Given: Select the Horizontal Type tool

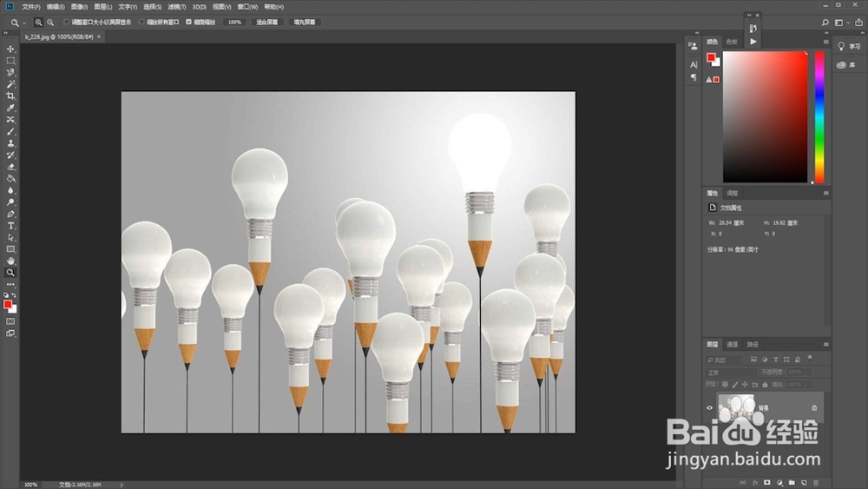Looking at the screenshot, I should (x=10, y=226).
